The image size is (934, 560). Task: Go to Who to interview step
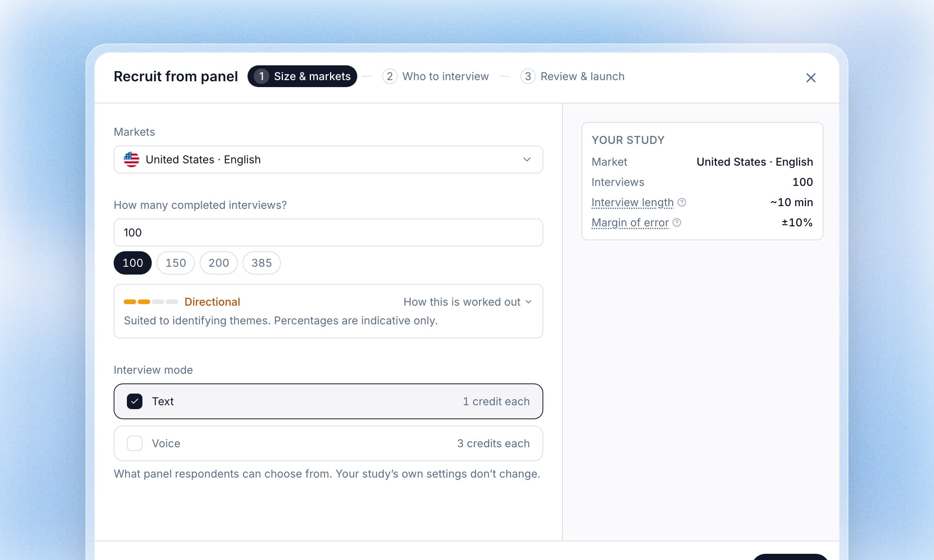[x=435, y=76]
